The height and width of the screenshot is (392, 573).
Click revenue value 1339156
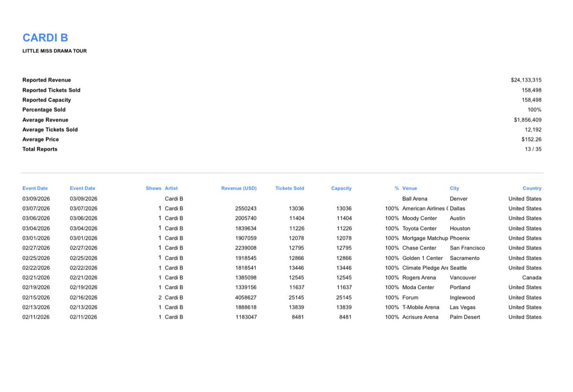246,287
